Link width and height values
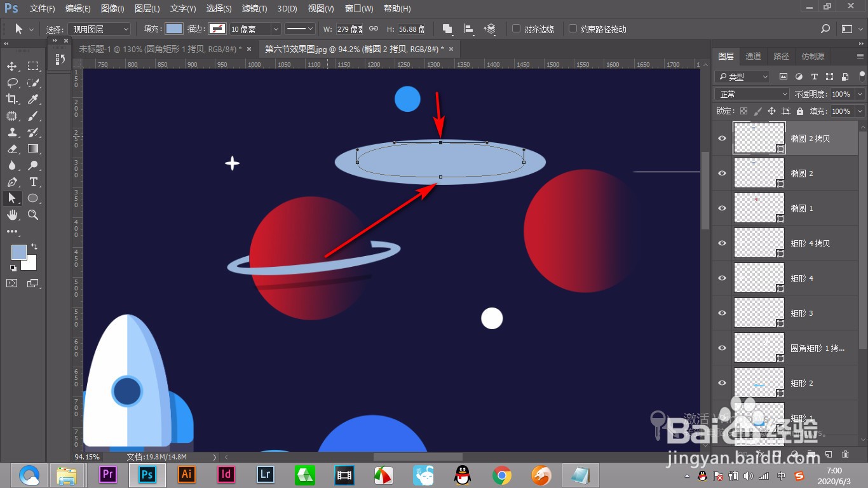This screenshot has height=488, width=868. [374, 29]
